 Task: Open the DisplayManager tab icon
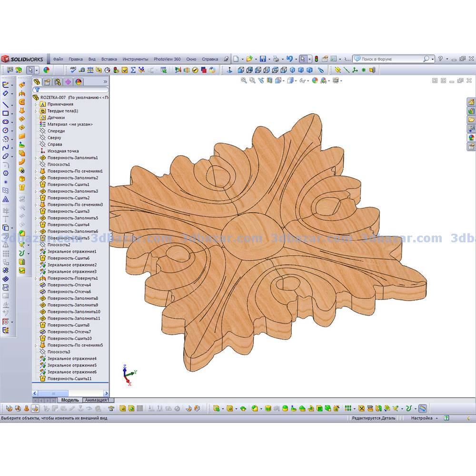click(79, 82)
